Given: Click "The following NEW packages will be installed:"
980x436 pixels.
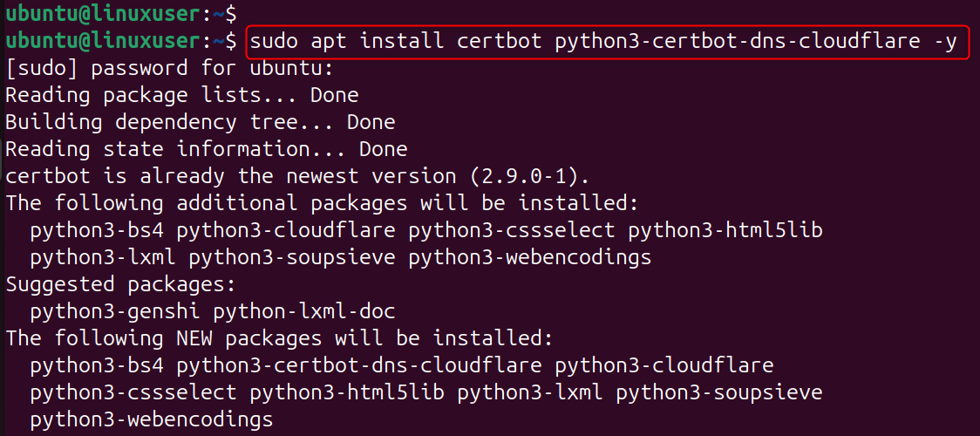Looking at the screenshot, I should pyautogui.click(x=279, y=337).
